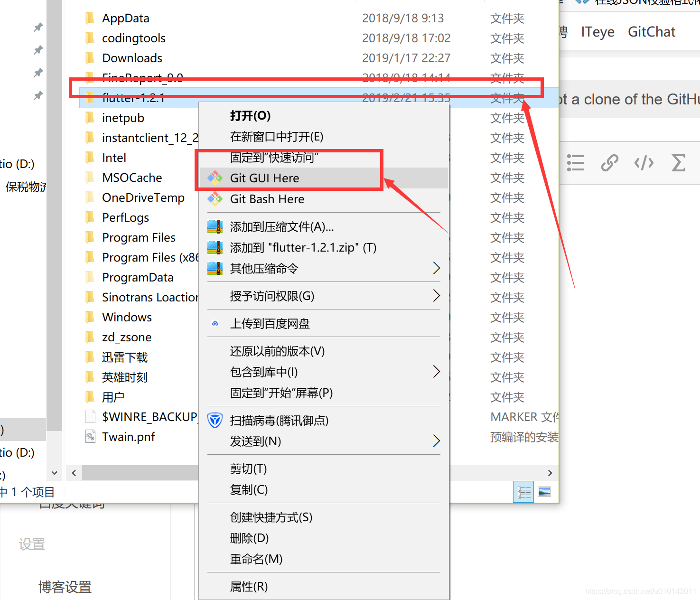The width and height of the screenshot is (700, 600).
Task: Click the folder icon next to PerfLogs
Action: pyautogui.click(x=89, y=217)
